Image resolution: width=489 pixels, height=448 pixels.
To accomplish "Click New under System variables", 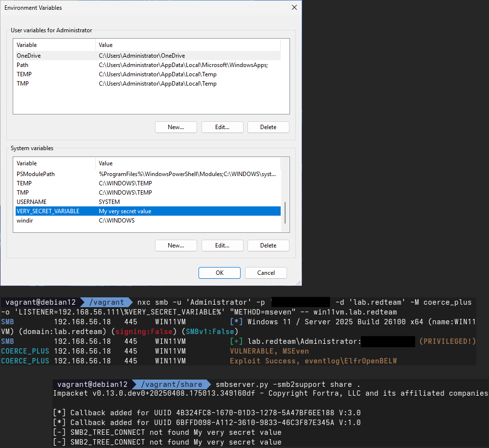I will (176, 246).
